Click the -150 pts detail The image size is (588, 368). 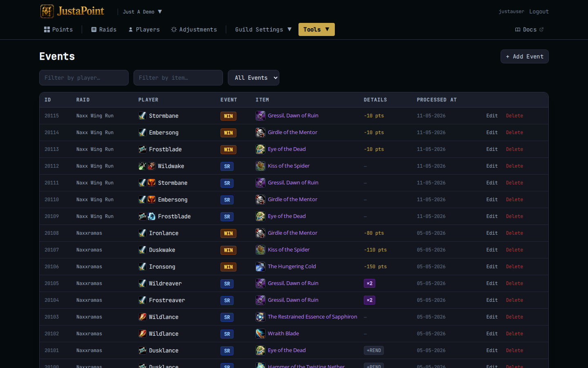pyautogui.click(x=375, y=267)
